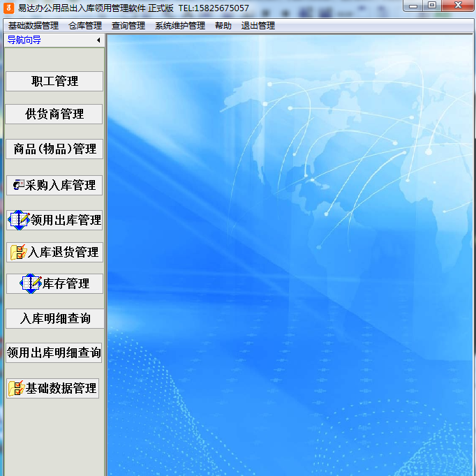Click the notebook icon on 领用出库管理

[19, 220]
